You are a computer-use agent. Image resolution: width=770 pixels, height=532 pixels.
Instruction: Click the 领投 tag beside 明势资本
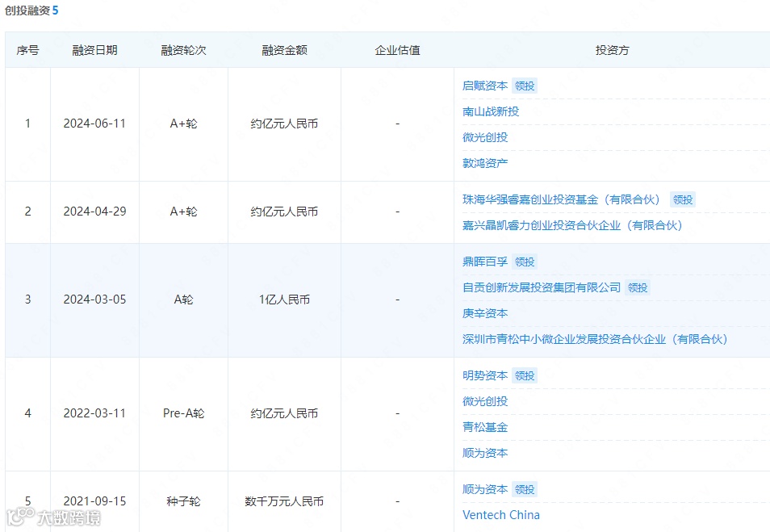[x=525, y=376]
